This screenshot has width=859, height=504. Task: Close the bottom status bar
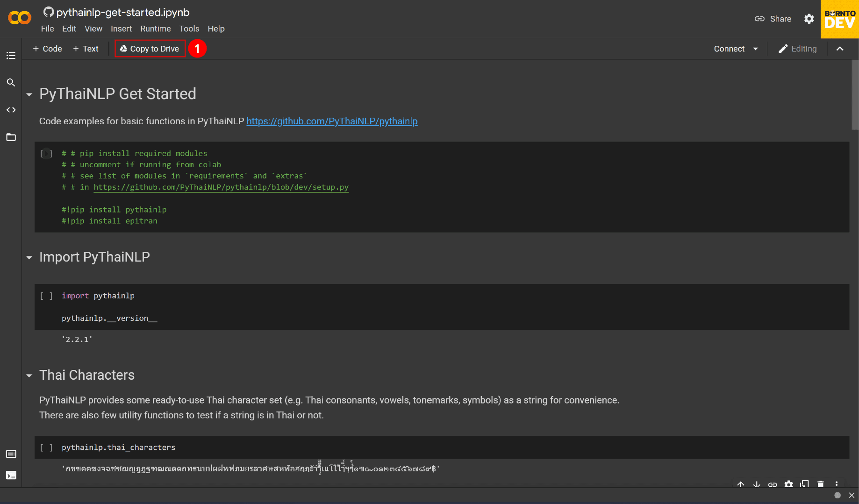pos(852,495)
